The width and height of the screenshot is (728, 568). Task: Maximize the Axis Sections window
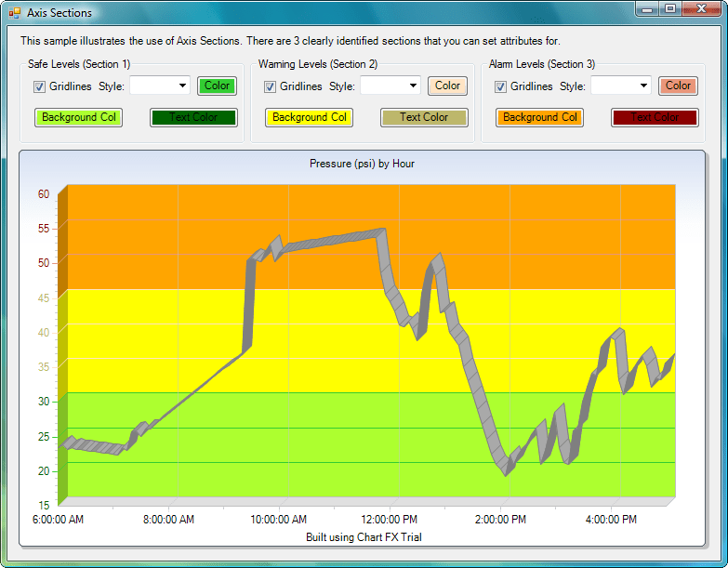tap(668, 9)
